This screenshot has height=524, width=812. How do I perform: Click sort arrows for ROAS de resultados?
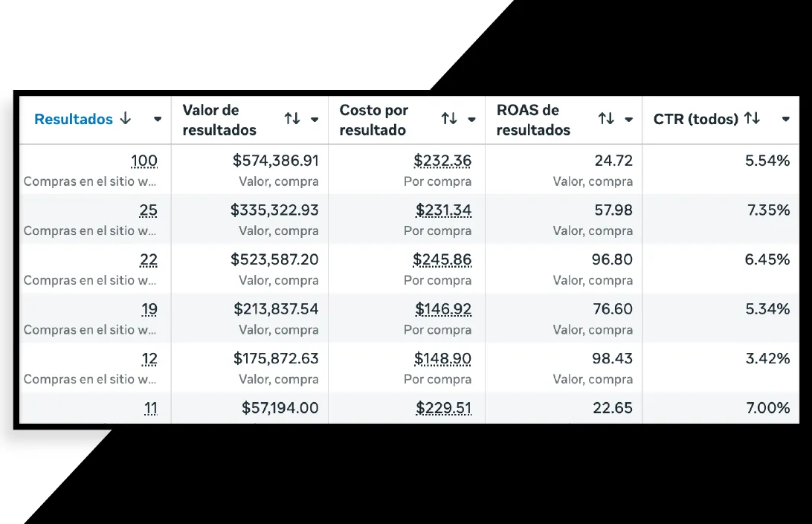pos(607,119)
